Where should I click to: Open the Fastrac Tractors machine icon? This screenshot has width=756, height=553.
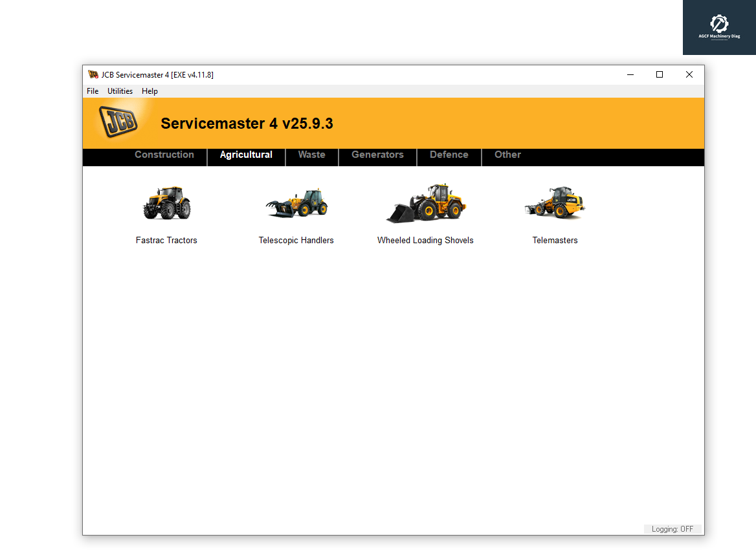click(x=166, y=203)
